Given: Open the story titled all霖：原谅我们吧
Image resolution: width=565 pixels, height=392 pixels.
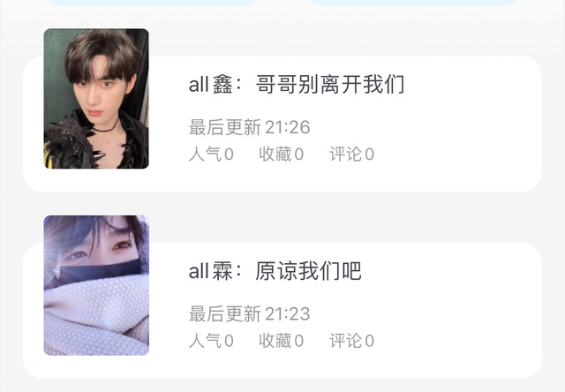Looking at the screenshot, I should (275, 271).
